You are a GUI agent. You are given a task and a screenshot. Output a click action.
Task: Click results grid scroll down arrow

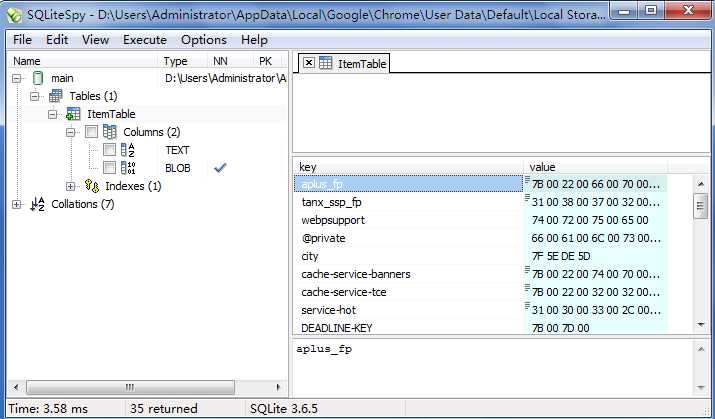click(x=701, y=324)
